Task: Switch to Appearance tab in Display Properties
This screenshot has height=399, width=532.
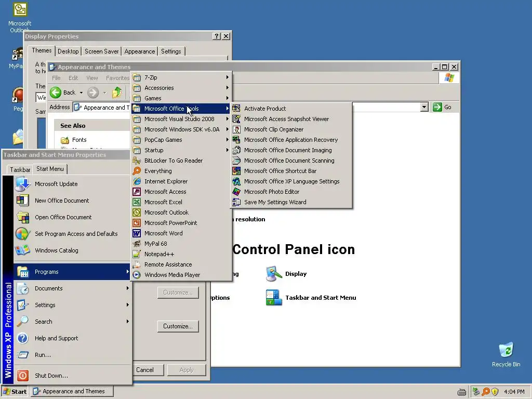Action: 139,51
